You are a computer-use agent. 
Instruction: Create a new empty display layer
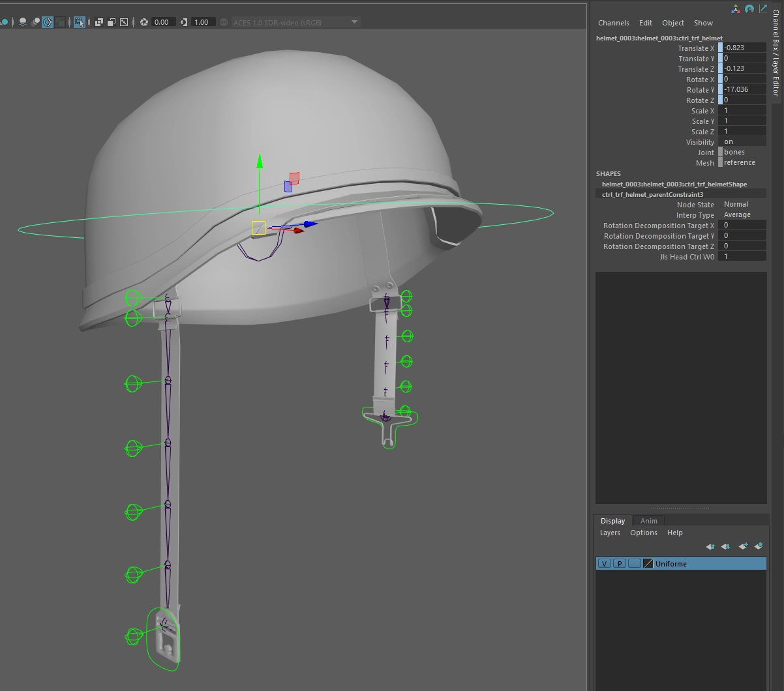click(743, 546)
